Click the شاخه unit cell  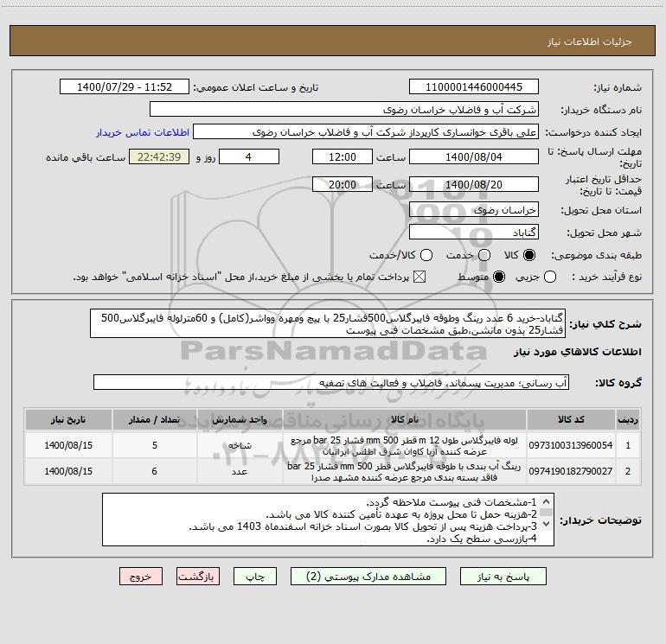[x=240, y=445]
